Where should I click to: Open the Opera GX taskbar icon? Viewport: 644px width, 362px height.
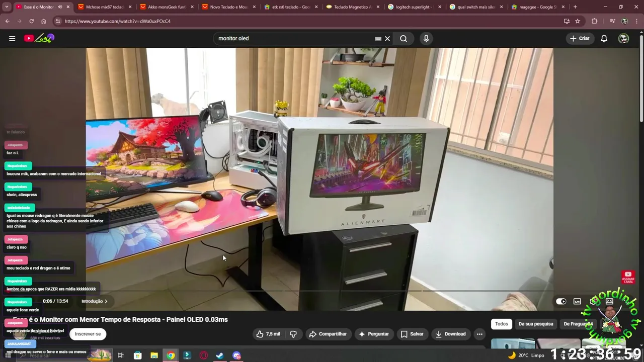[203, 355]
